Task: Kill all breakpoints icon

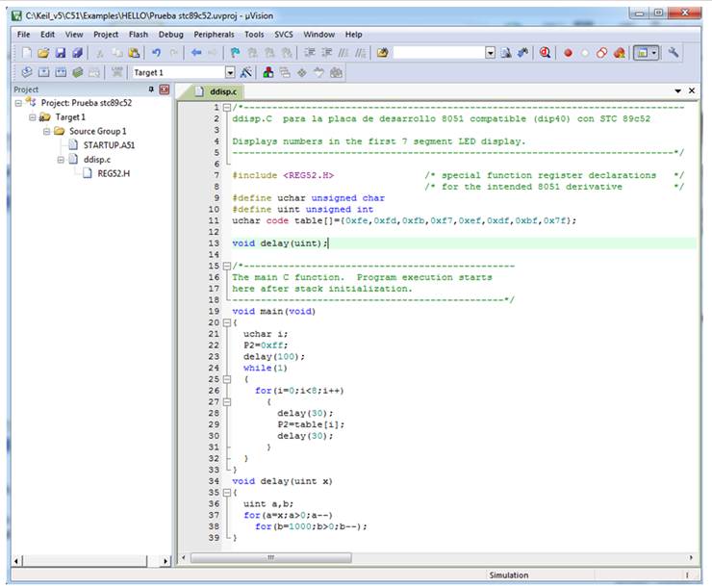Action: 619,53
